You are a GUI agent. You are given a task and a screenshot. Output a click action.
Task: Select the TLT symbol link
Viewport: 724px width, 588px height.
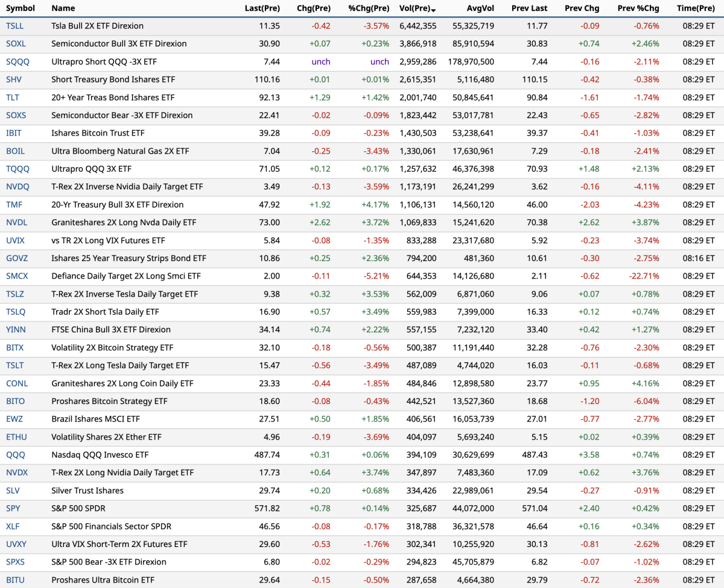pos(13,97)
